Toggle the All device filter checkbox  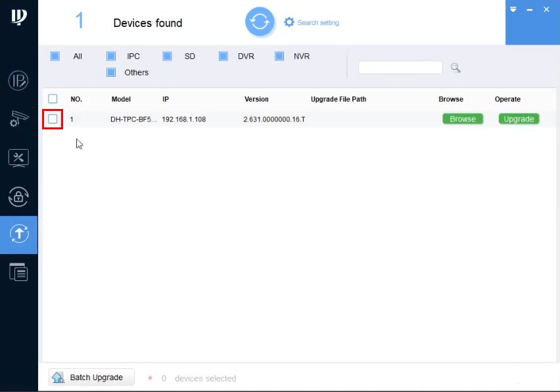coord(55,56)
